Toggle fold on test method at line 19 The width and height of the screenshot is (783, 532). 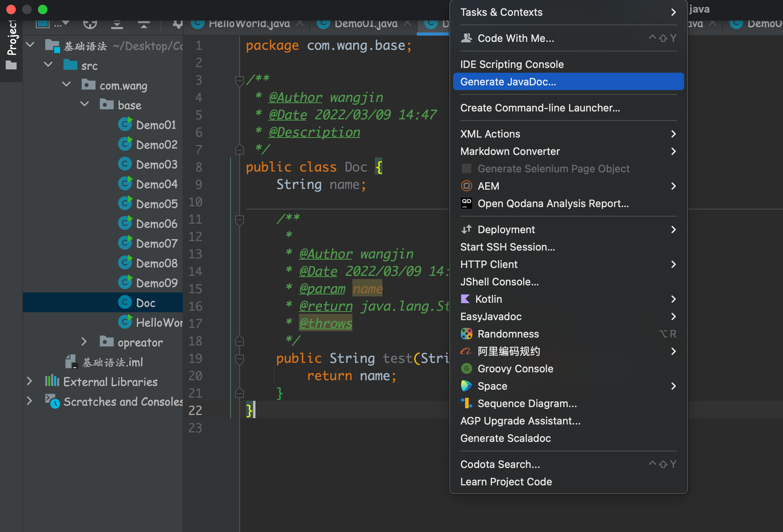tap(239, 359)
